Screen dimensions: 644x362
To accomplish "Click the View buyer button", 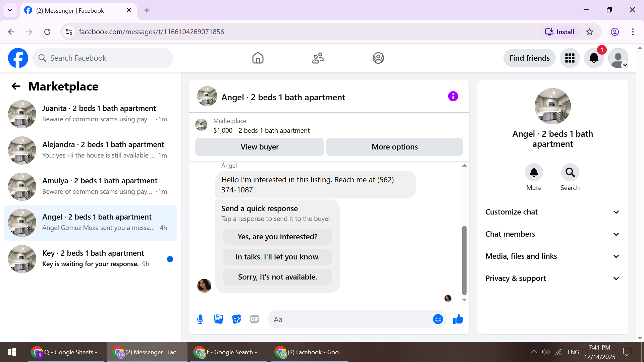I will click(259, 147).
